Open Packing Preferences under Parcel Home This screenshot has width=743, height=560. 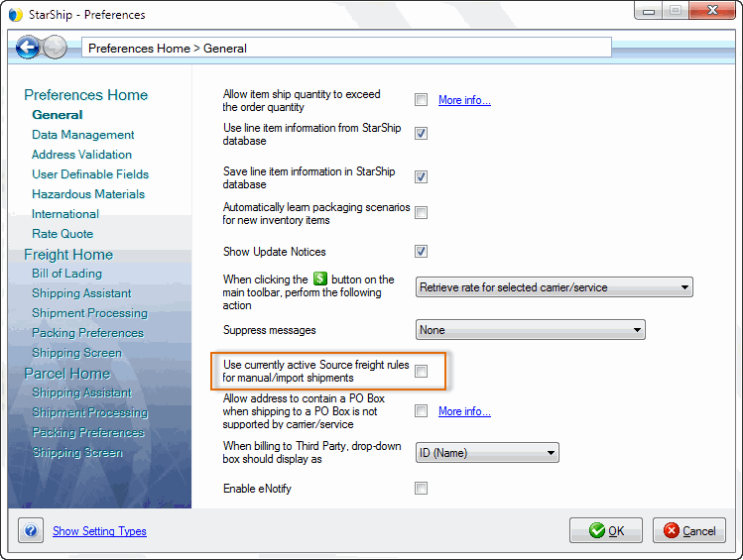coord(87,433)
